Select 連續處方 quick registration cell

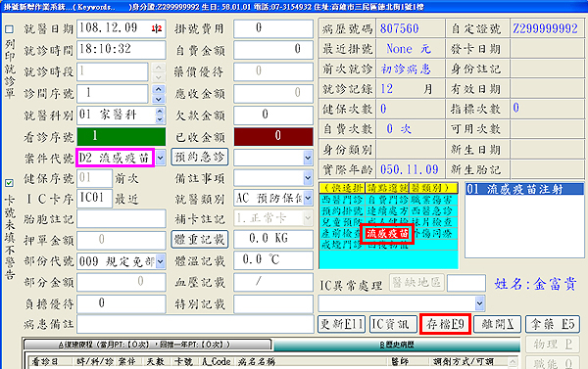click(x=387, y=210)
